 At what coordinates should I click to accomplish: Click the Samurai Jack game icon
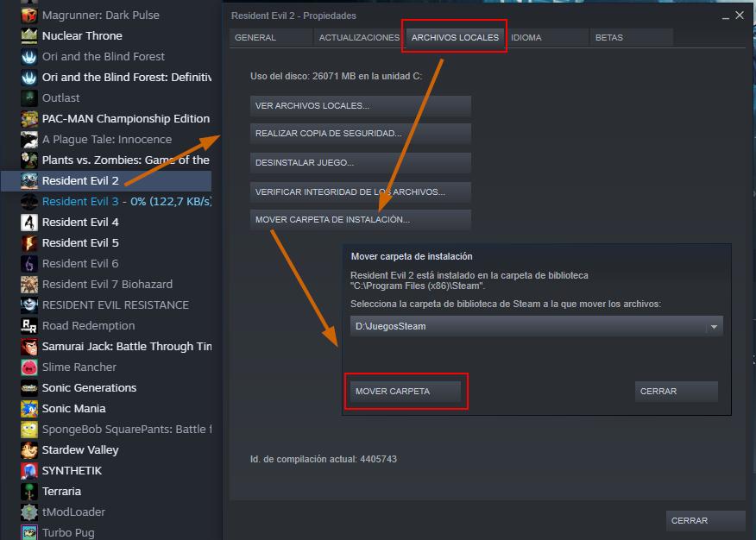click(x=29, y=347)
